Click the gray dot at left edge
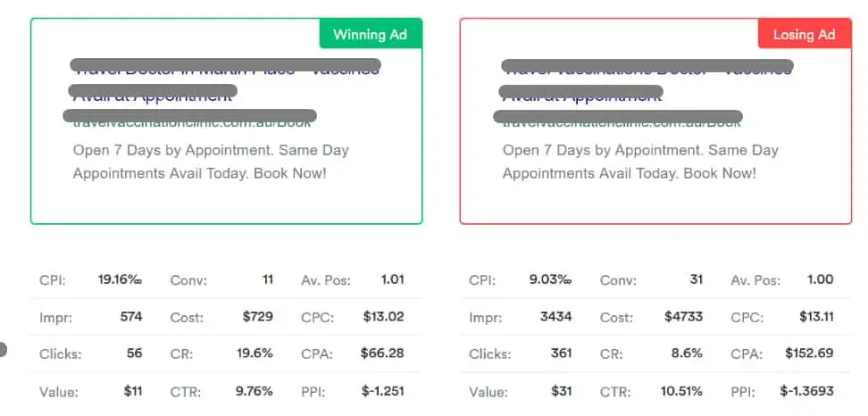Viewport: 868px width, 416px height. 2,350
